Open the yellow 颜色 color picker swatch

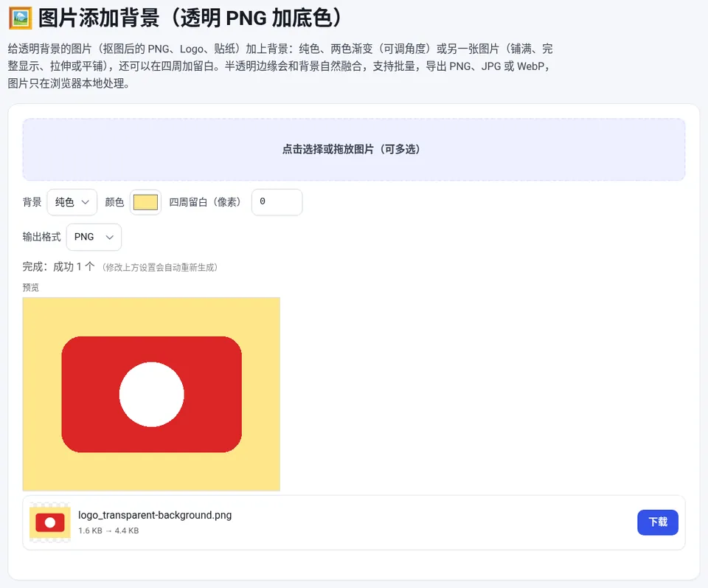tap(145, 202)
